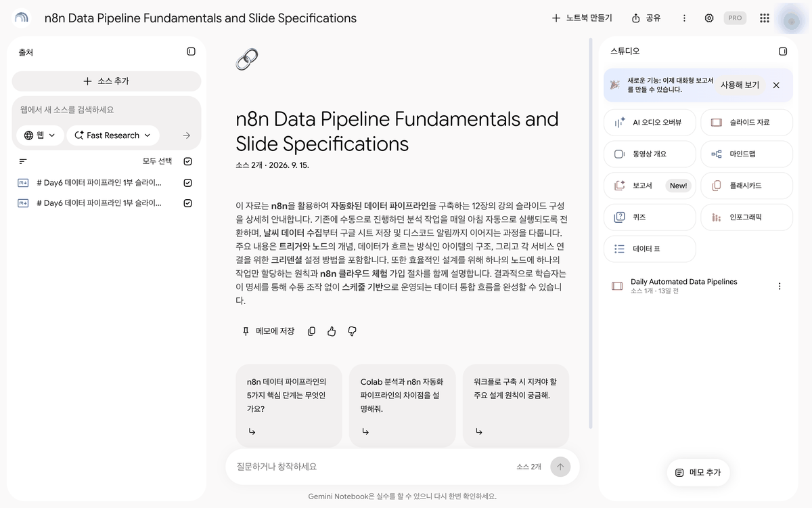Open the Fast Research mode dropdown
Screen dimensions: 812x508
112,135
